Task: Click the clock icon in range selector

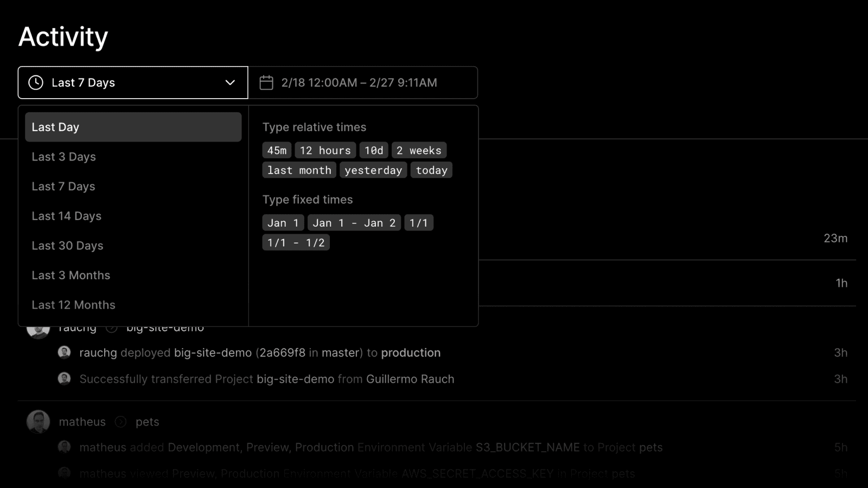Action: (x=36, y=82)
